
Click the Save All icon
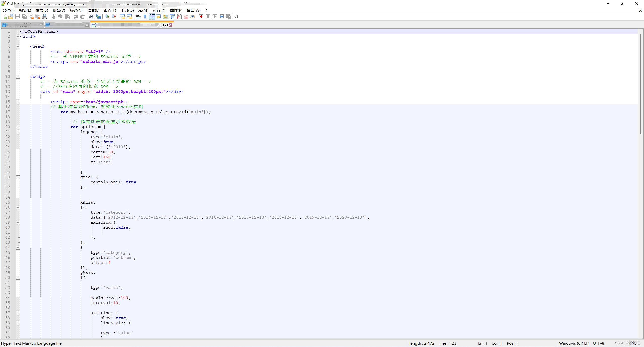coord(24,17)
